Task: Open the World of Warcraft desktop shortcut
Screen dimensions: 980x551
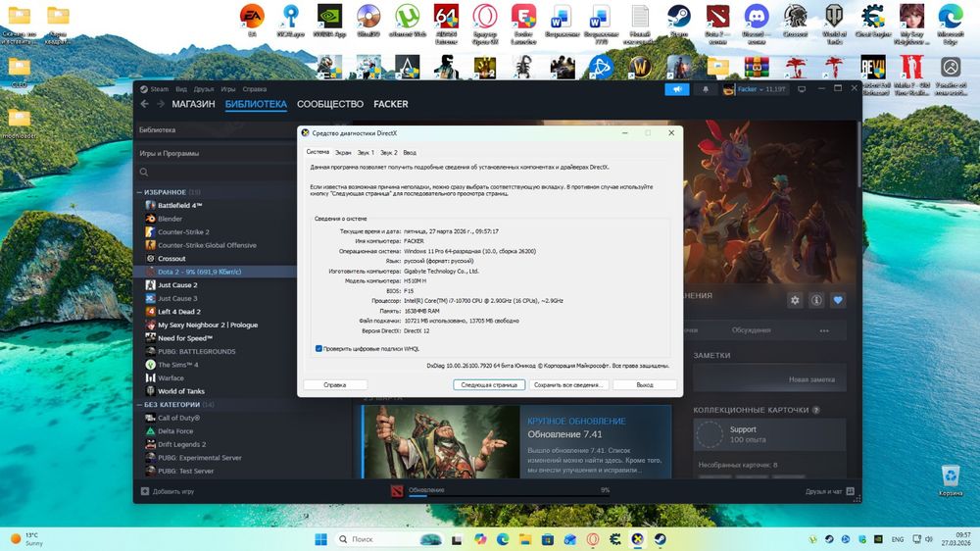Action: tap(639, 67)
